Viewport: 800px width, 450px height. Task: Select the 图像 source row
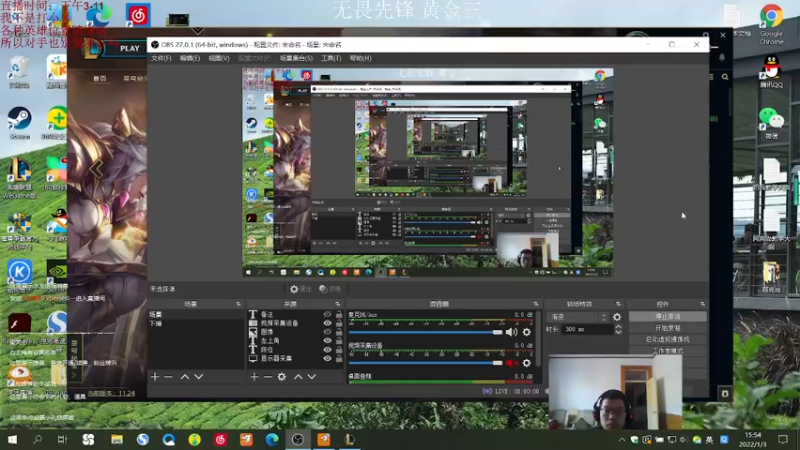[x=293, y=332]
